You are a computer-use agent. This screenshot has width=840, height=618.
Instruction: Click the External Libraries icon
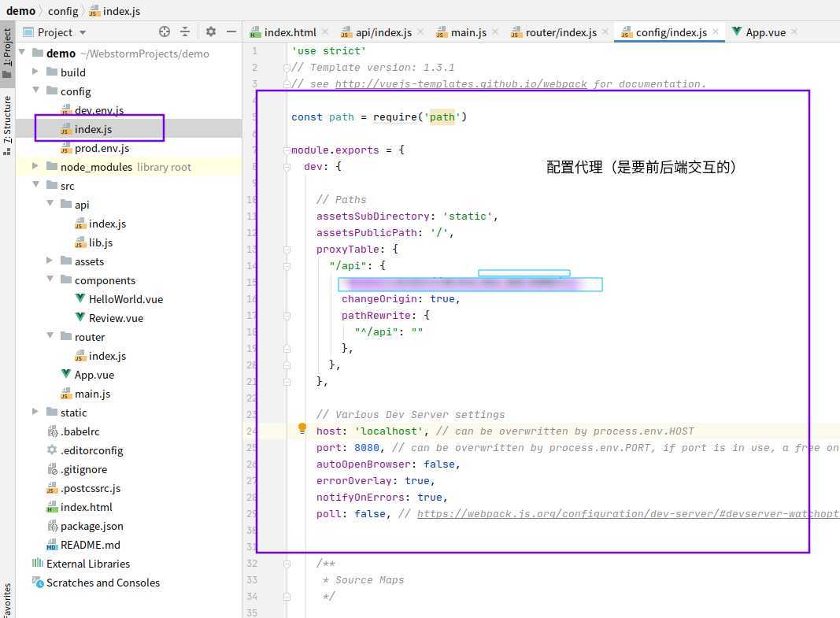click(x=38, y=564)
